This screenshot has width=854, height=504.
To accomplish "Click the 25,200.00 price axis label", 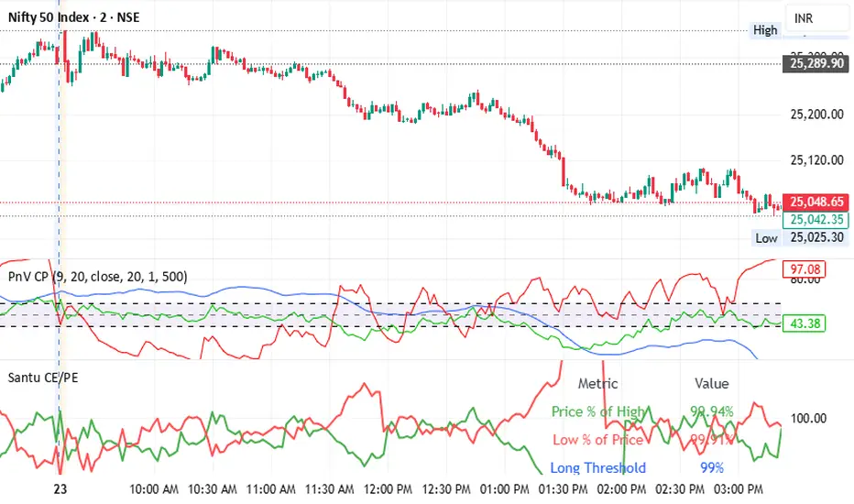I will 816,115.
